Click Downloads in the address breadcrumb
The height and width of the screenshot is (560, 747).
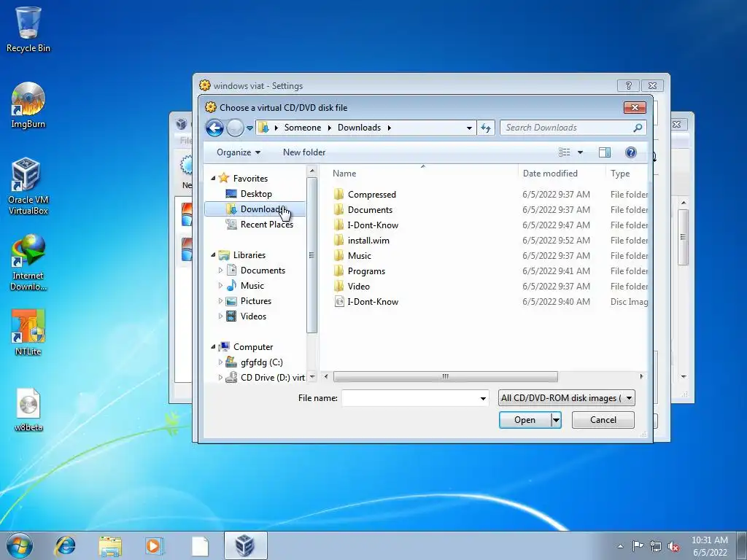(359, 128)
